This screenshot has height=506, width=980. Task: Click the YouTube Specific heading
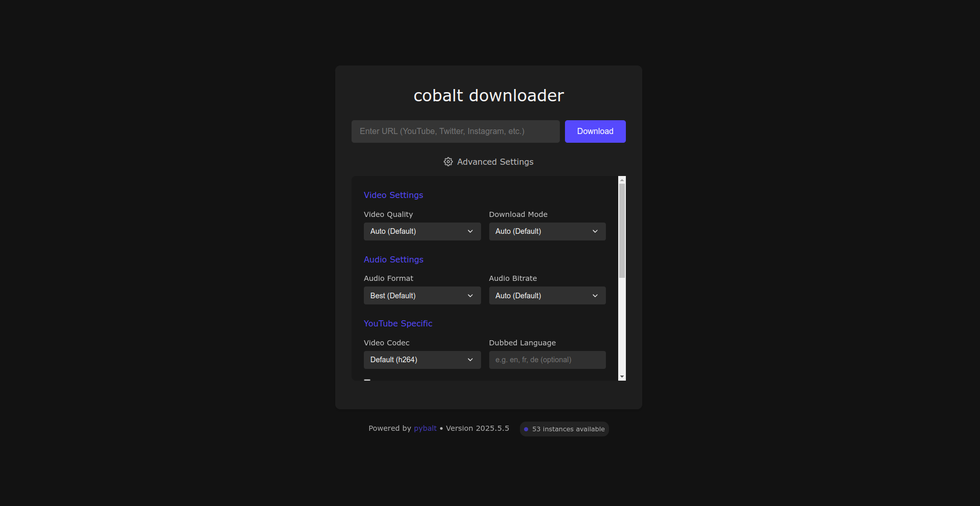click(398, 323)
